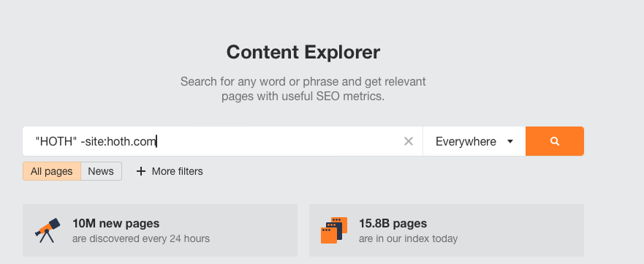Click 'are in our index today' text
The width and height of the screenshot is (644, 264).
coord(408,238)
